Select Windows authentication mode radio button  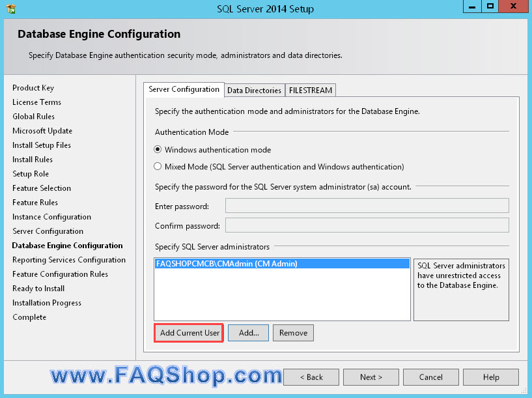pyautogui.click(x=158, y=150)
